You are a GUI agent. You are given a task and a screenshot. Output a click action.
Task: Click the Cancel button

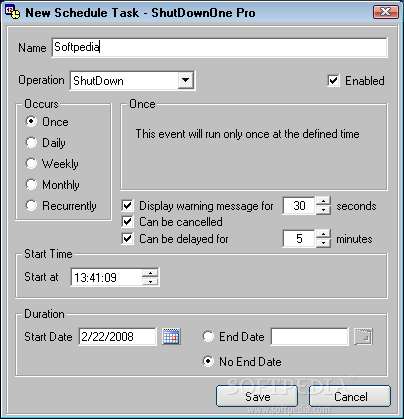pos(350,396)
